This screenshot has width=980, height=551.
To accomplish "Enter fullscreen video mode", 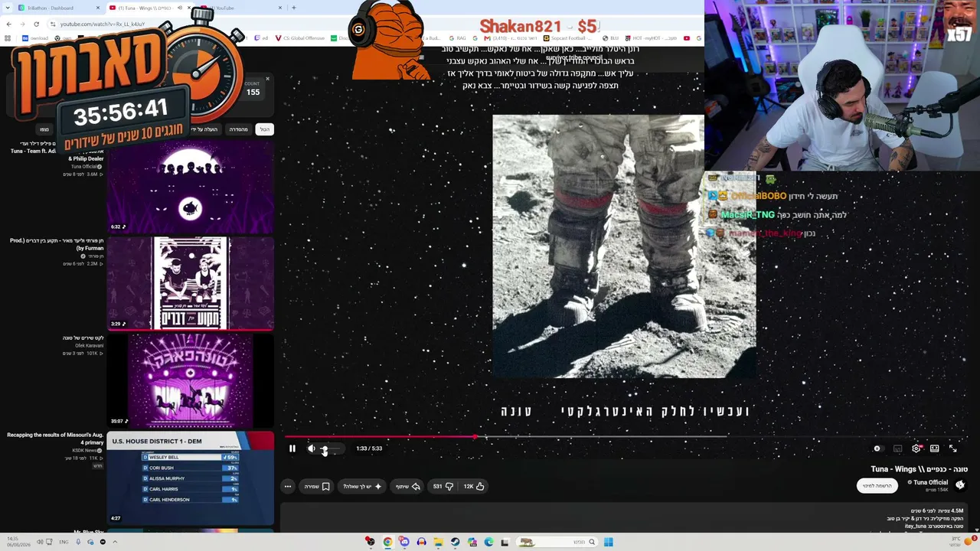I will [953, 448].
